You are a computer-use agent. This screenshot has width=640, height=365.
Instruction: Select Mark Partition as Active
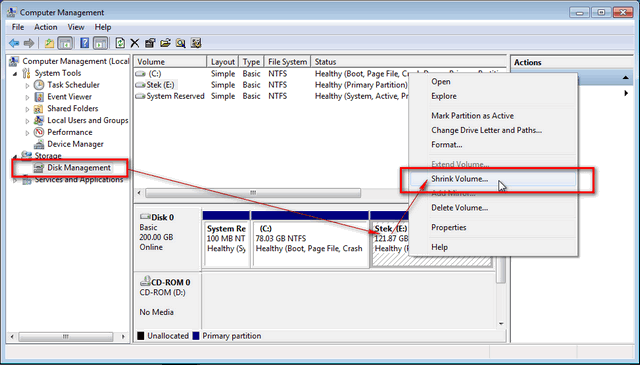(x=493, y=116)
